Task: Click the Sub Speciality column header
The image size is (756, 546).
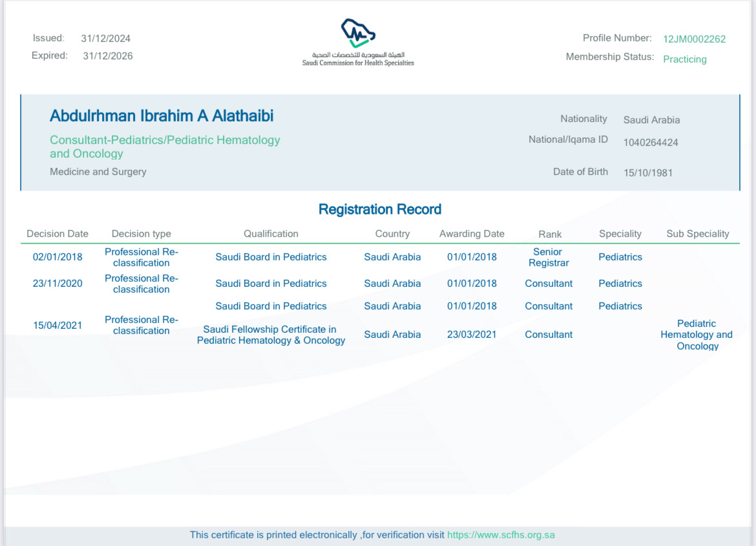Action: (x=697, y=234)
